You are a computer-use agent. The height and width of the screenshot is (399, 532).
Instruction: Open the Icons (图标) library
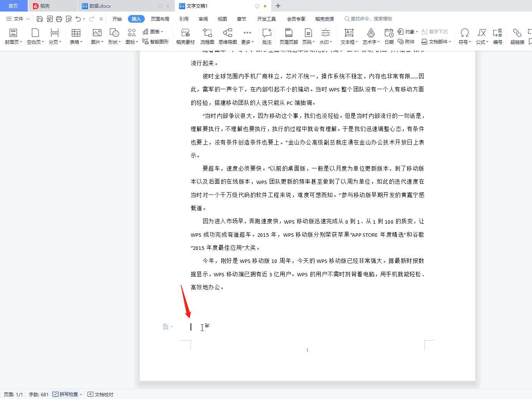(132, 37)
